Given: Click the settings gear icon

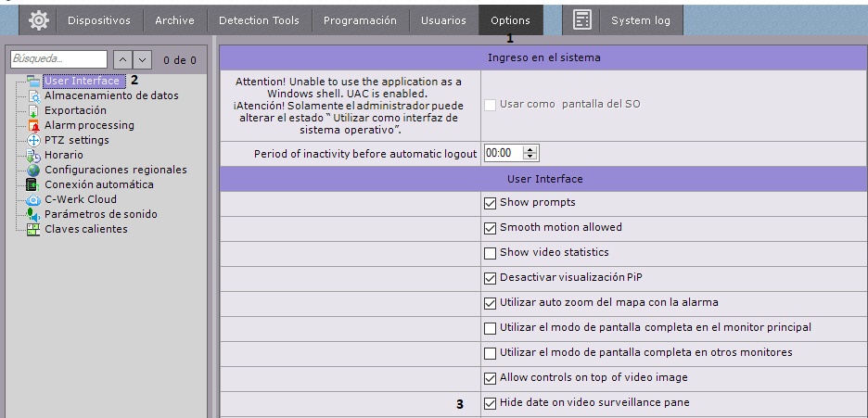Looking at the screenshot, I should point(41,20).
